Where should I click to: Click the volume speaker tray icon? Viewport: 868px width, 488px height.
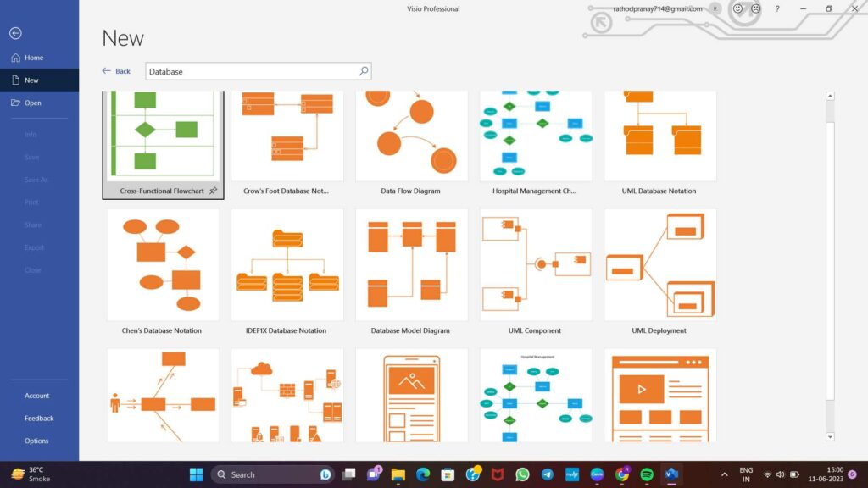click(781, 474)
